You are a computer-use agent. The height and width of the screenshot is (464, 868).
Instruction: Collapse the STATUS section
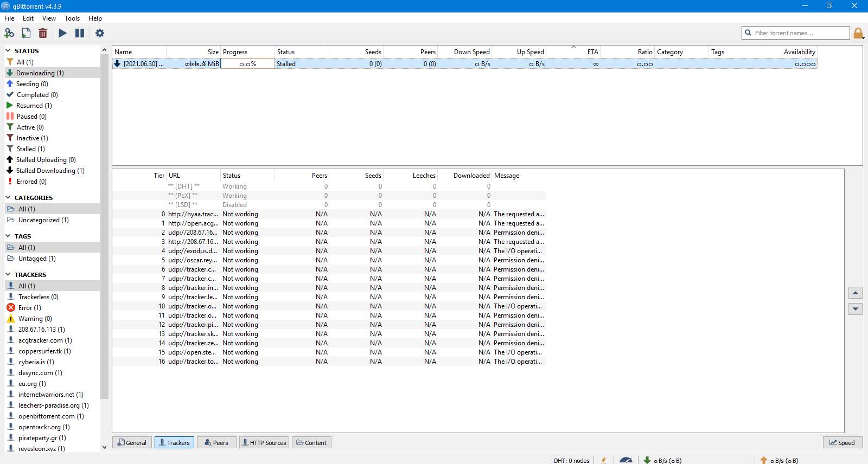tap(8, 51)
